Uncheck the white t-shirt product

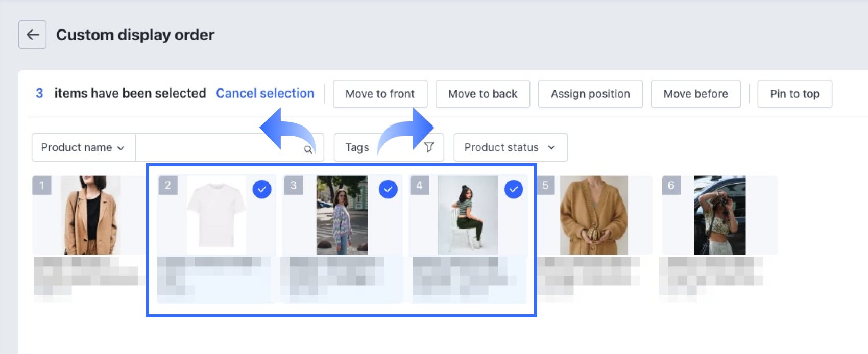point(262,189)
